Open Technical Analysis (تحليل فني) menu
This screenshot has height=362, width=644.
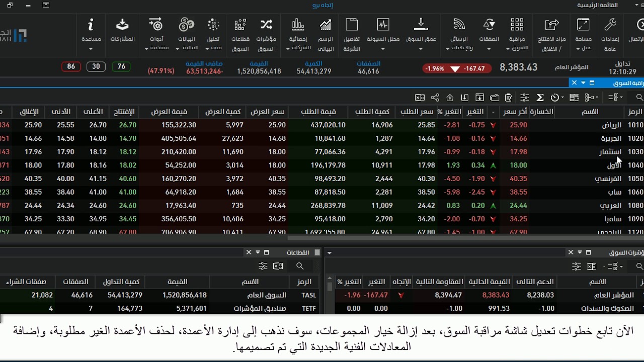213,34
